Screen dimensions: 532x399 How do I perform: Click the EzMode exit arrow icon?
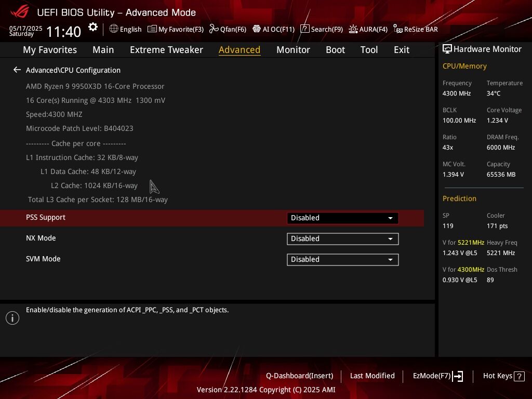pos(458,376)
